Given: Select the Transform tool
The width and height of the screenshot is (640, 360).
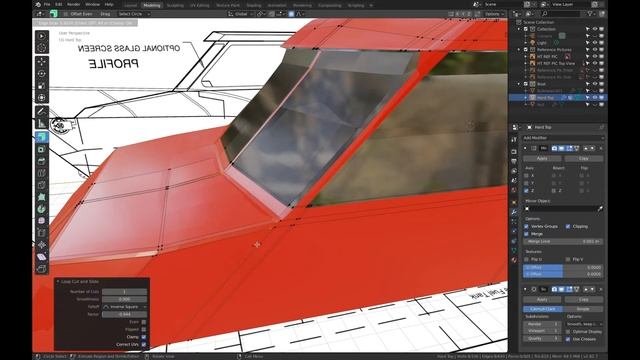Looking at the screenshot, I should click(42, 98).
